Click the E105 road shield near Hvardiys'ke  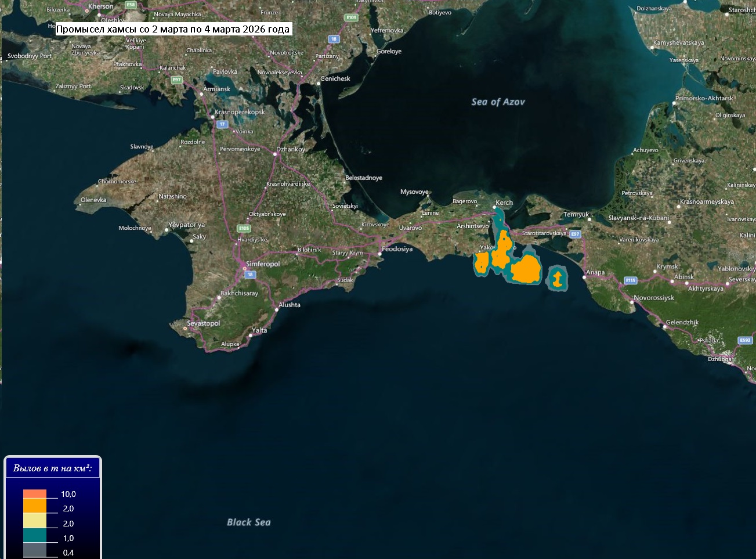click(244, 228)
